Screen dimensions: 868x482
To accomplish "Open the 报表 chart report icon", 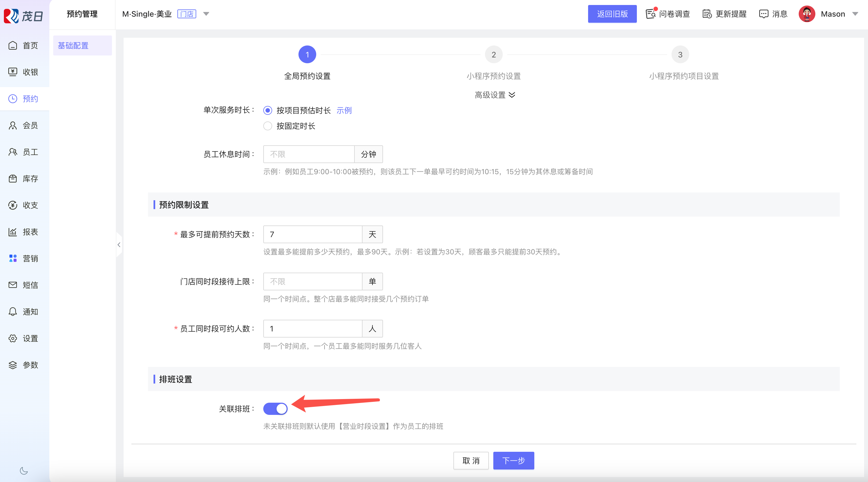I will (x=13, y=232).
